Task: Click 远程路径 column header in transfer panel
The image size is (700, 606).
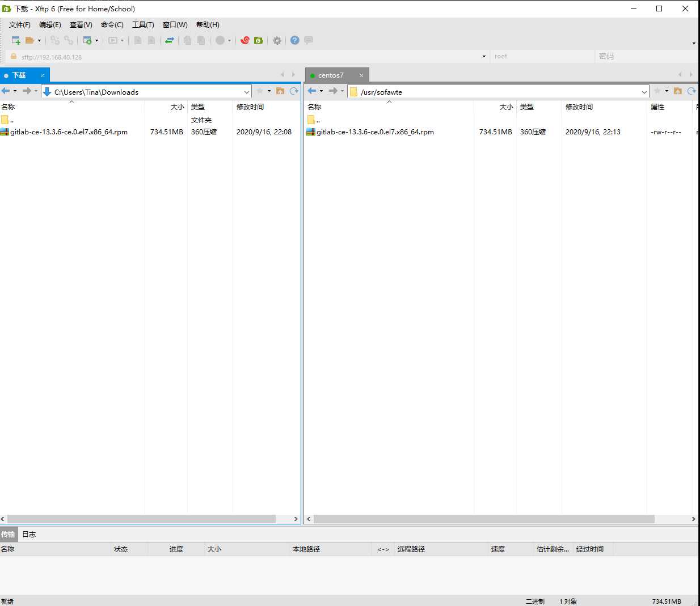Action: pos(441,549)
